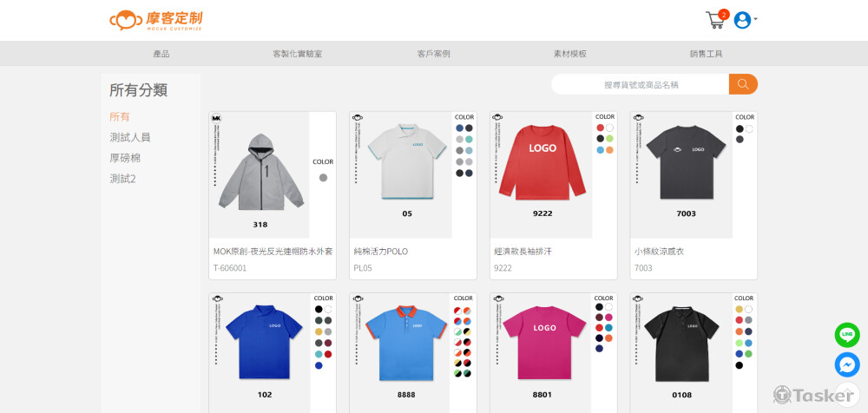Open the shopping cart icon
The height and width of the screenshot is (413, 868).
[717, 20]
